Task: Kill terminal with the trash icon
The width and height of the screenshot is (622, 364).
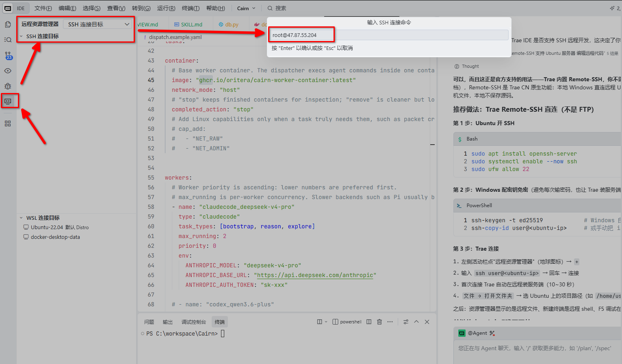Action: point(379,322)
